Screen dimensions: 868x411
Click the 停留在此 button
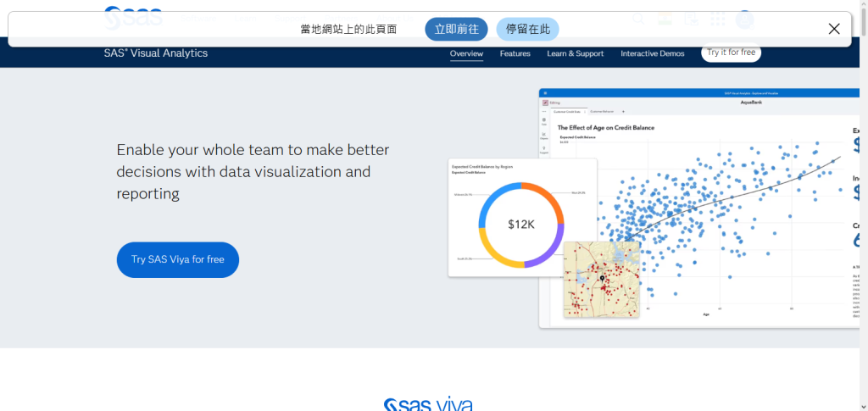[x=527, y=30]
